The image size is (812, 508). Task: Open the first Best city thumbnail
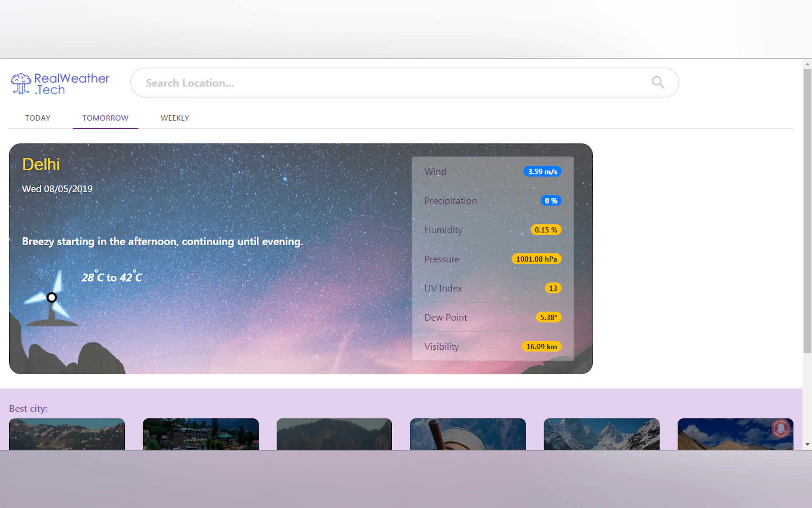tap(67, 434)
